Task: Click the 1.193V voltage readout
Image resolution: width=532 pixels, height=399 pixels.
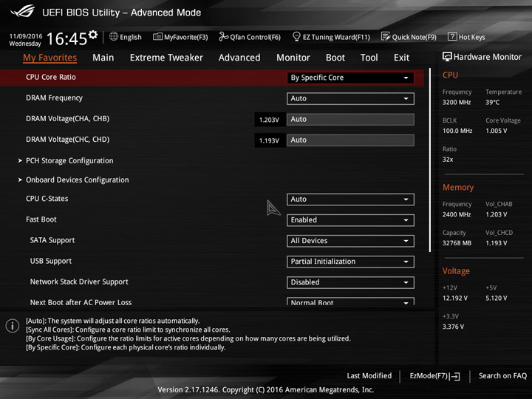Action: pyautogui.click(x=270, y=140)
